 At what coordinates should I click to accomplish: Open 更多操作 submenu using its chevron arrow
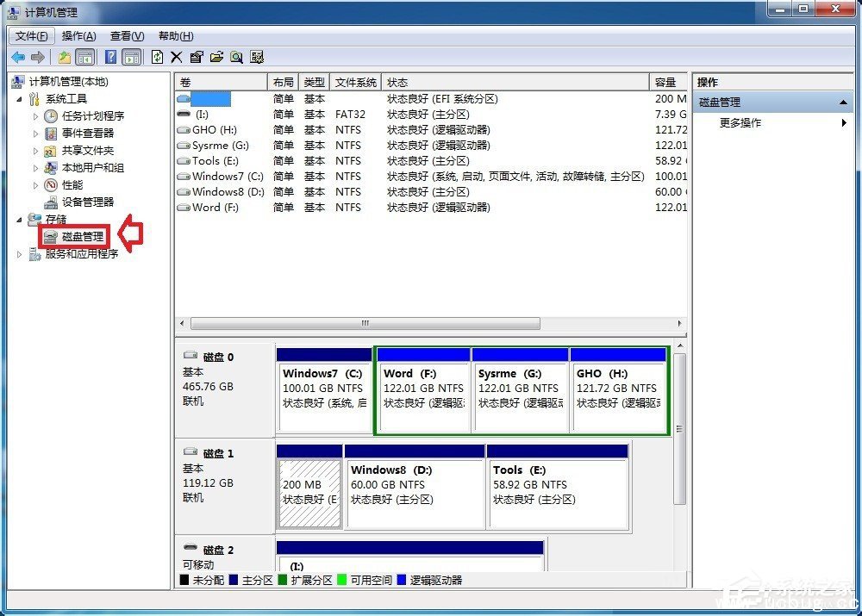(844, 122)
